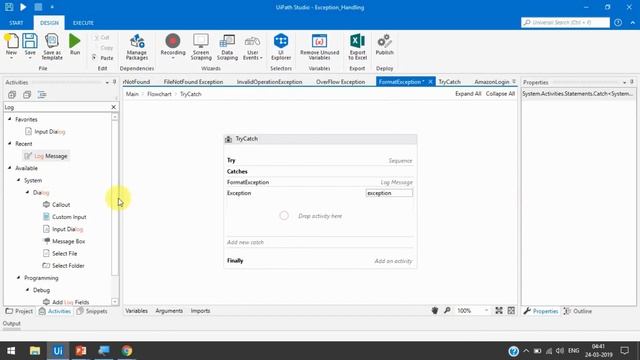Click the quick access save icon in the title bar
The height and width of the screenshot is (360, 640).
pos(9,7)
